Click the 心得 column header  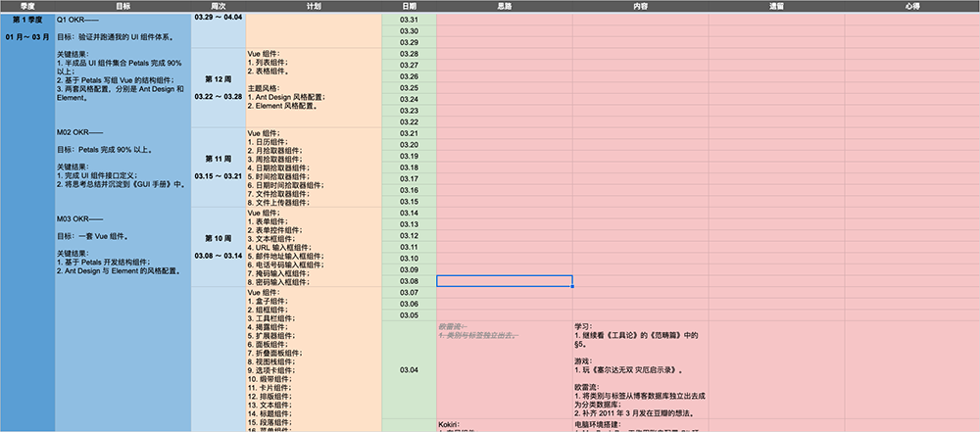[911, 6]
